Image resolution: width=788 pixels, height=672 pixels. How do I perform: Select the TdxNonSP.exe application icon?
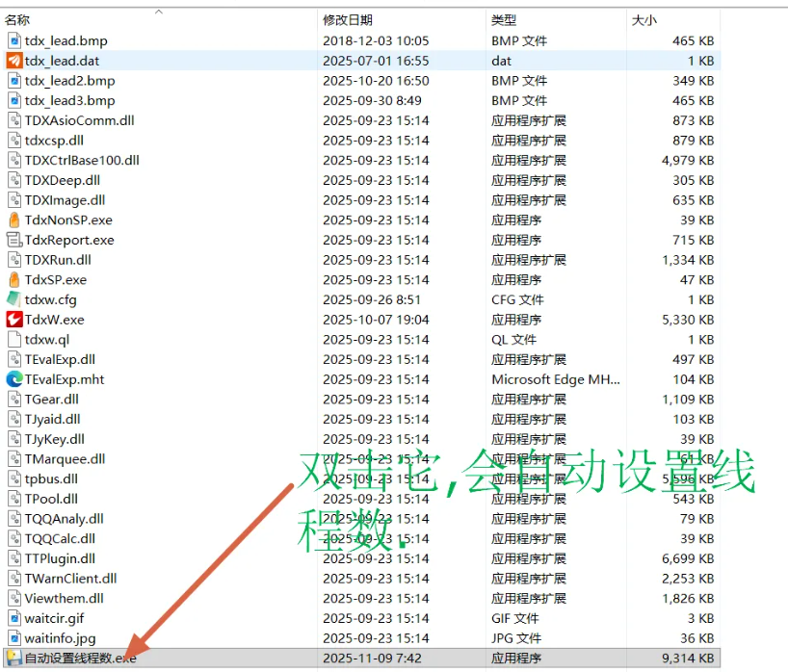point(14,220)
